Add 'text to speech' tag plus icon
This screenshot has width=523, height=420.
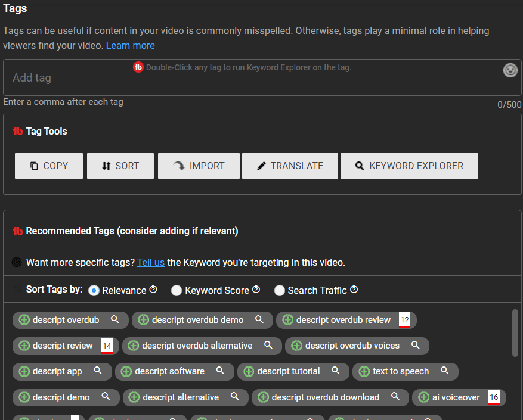coord(364,371)
